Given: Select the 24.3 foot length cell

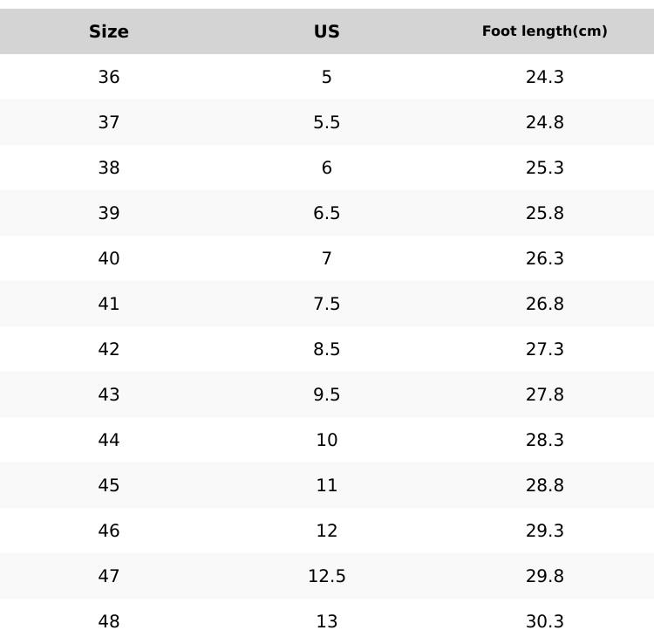Looking at the screenshot, I should click(545, 77).
